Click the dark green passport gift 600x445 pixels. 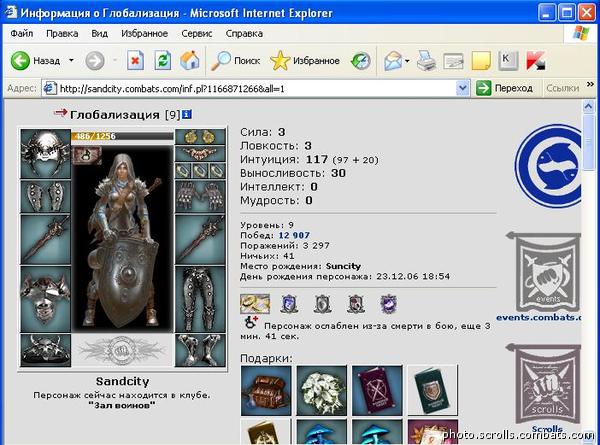(432, 390)
